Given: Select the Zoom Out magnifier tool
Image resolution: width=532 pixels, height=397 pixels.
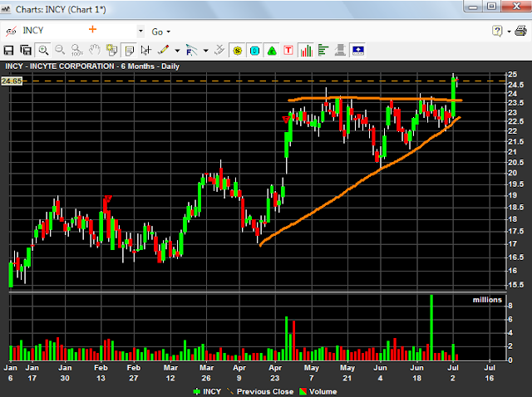Looking at the screenshot, I should click(60, 50).
